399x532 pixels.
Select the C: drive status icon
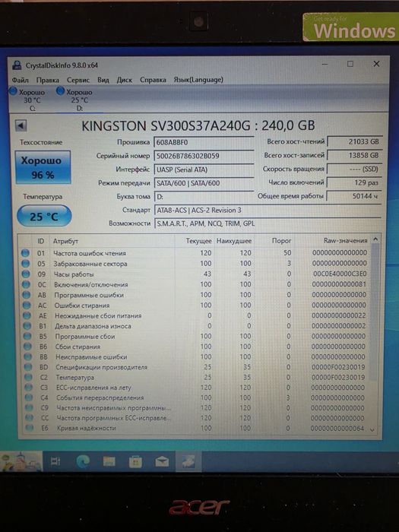(13, 91)
